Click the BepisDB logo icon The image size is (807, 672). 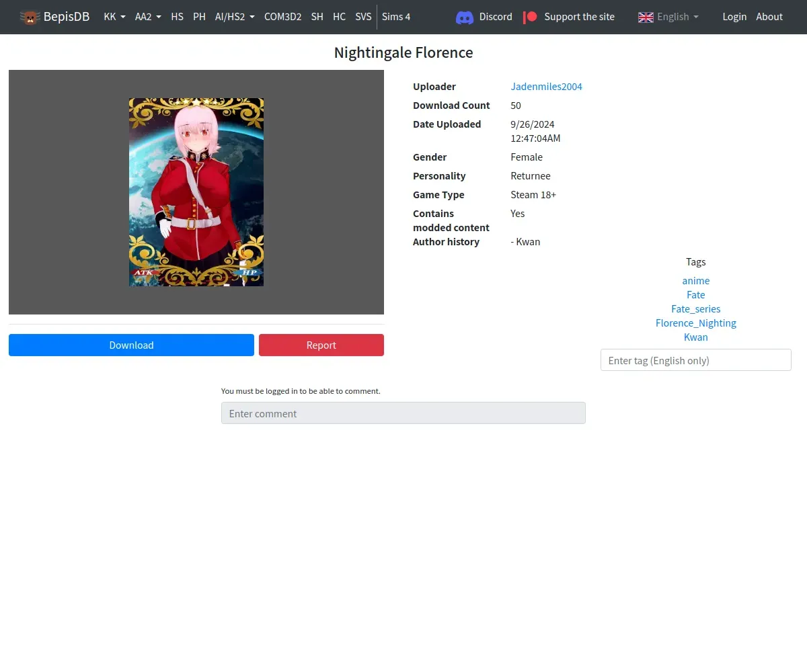click(x=30, y=17)
